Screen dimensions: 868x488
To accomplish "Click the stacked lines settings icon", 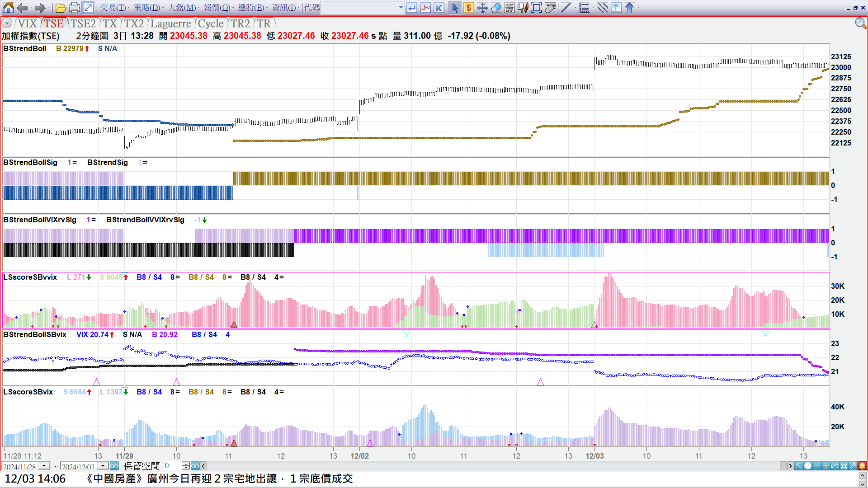I will pyautogui.click(x=509, y=8).
